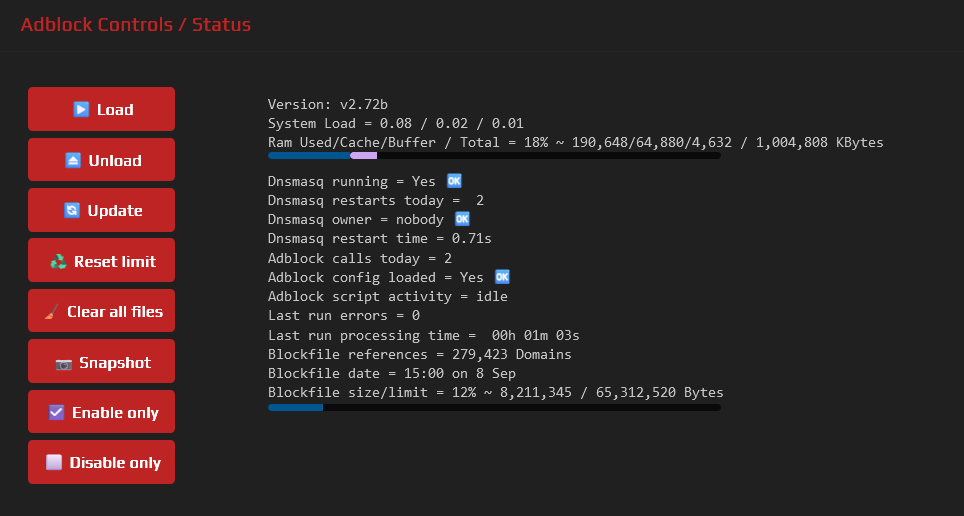Image resolution: width=964 pixels, height=516 pixels.
Task: Click the Adblock Controls / Status heading
Action: point(136,25)
